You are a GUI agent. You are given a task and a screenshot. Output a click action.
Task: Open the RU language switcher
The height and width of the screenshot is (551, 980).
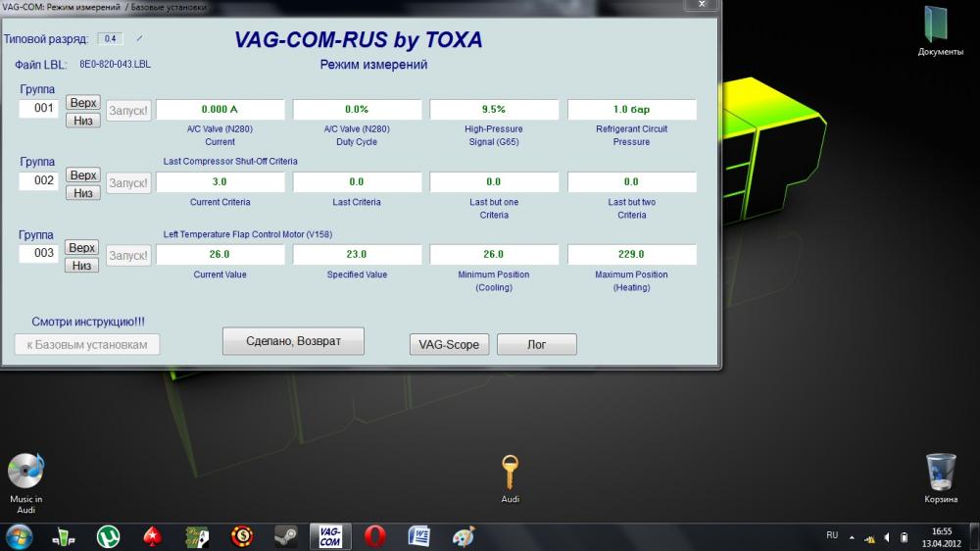(832, 535)
